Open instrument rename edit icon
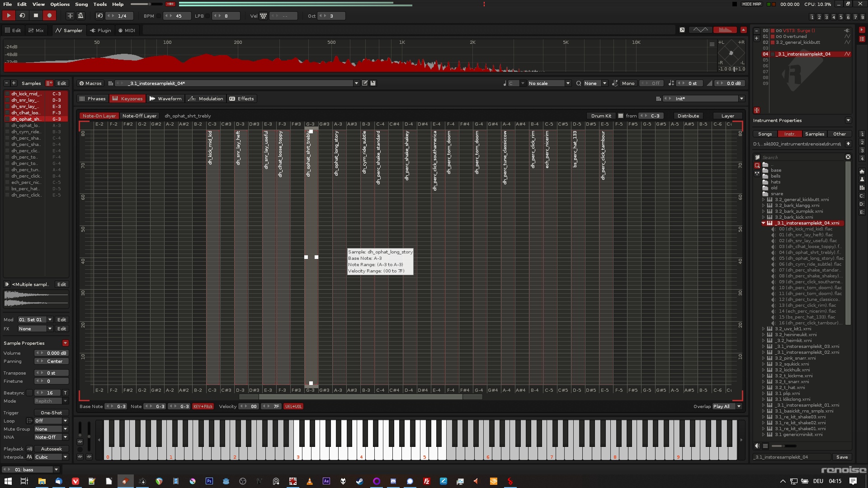This screenshot has height=488, width=868. 365,83
